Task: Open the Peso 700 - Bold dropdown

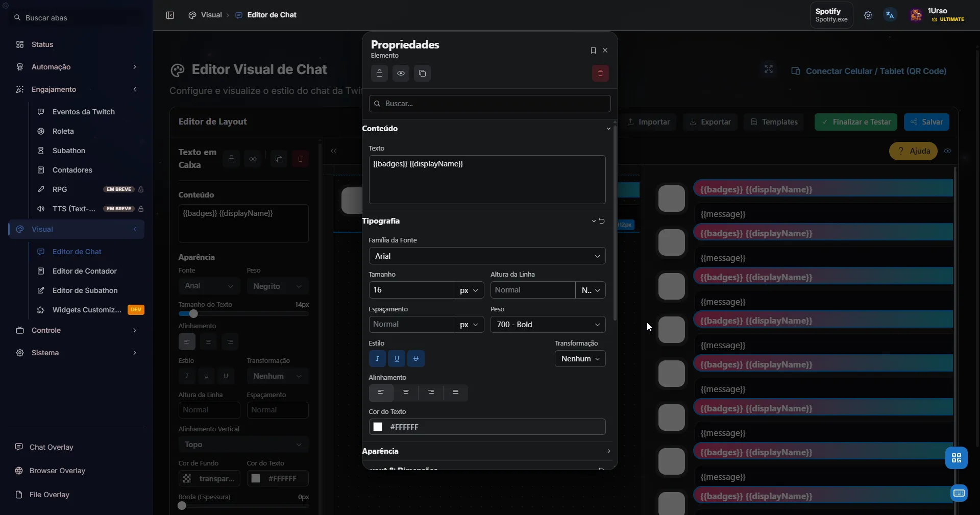Action: tap(548, 325)
